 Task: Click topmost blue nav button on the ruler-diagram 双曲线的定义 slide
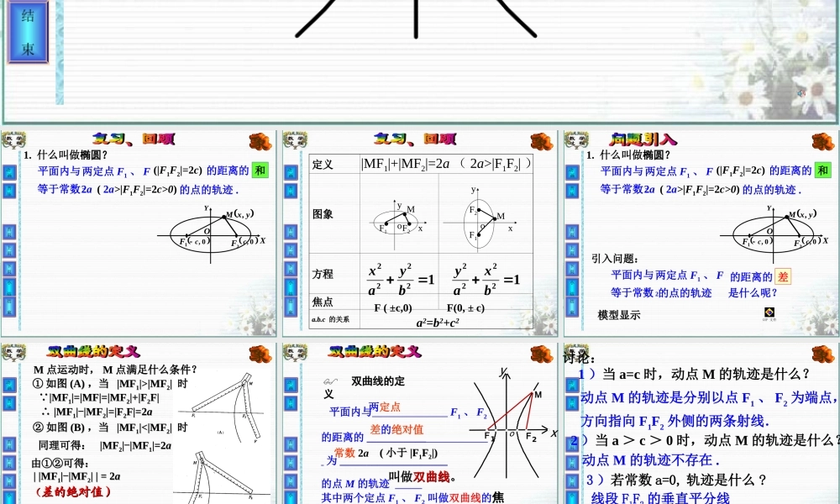(x=10, y=385)
